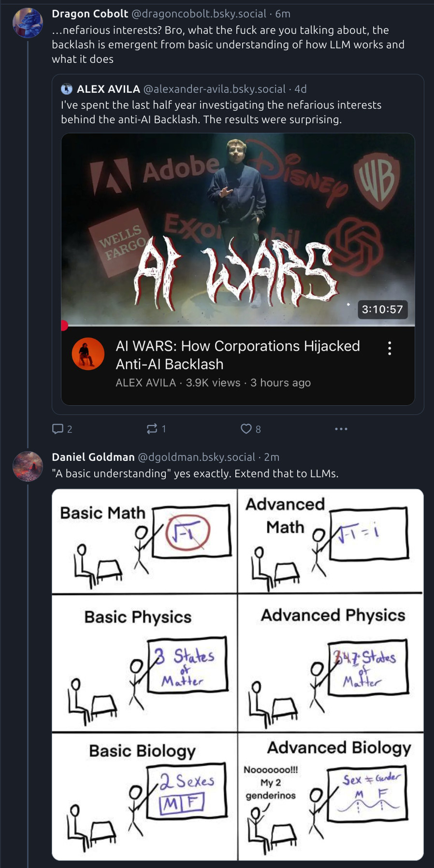Viewport: 434px width, 868px height.
Task: Open Daniel Goldman's profile avatar
Action: coord(28,466)
